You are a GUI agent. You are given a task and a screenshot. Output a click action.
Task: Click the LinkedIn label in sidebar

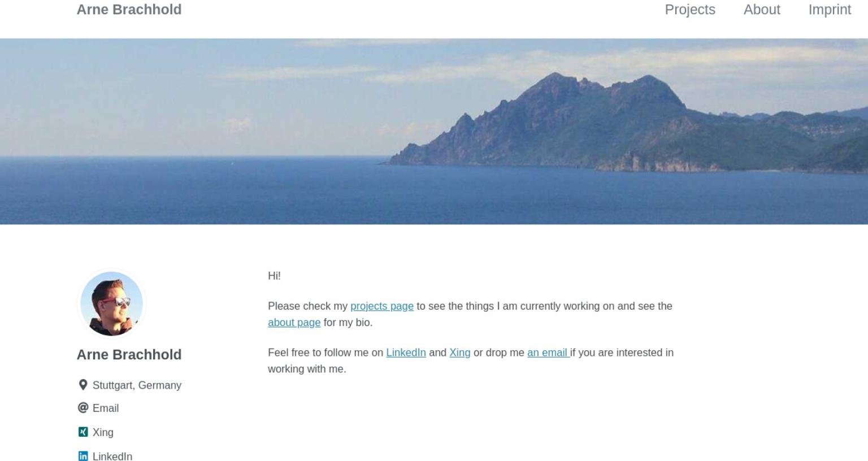pyautogui.click(x=112, y=456)
